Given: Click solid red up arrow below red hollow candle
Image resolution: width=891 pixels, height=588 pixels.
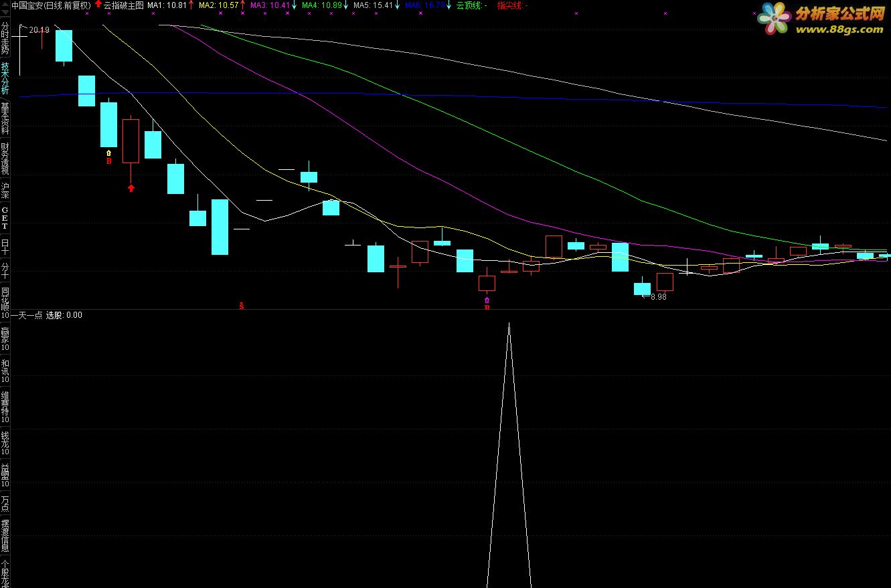Looking at the screenshot, I should (x=131, y=188).
